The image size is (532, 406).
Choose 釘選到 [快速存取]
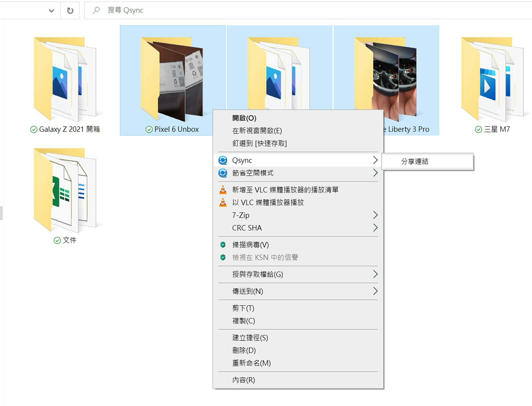coord(298,144)
